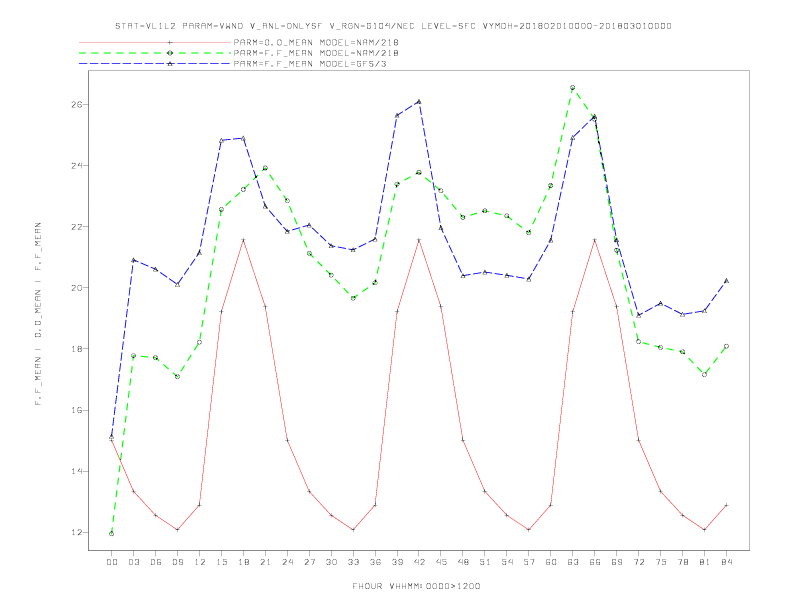Click the y-axis tick label 12
The image size is (792, 612).
tap(77, 532)
